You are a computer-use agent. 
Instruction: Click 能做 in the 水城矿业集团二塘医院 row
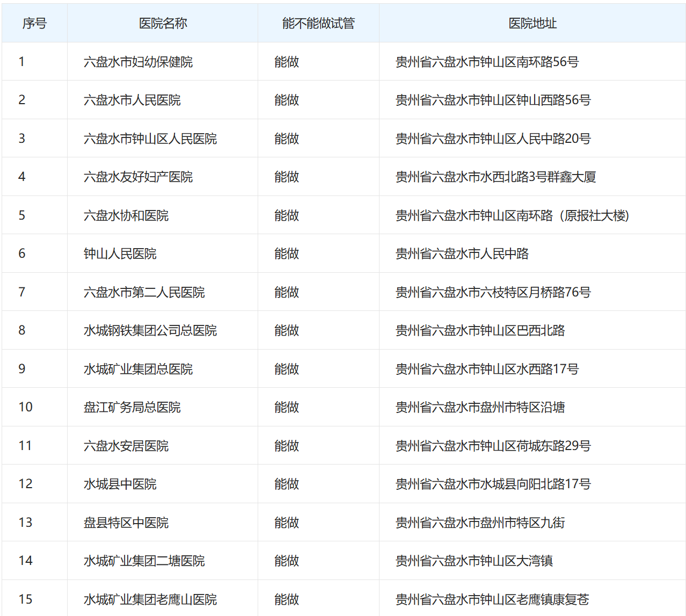pyautogui.click(x=287, y=561)
